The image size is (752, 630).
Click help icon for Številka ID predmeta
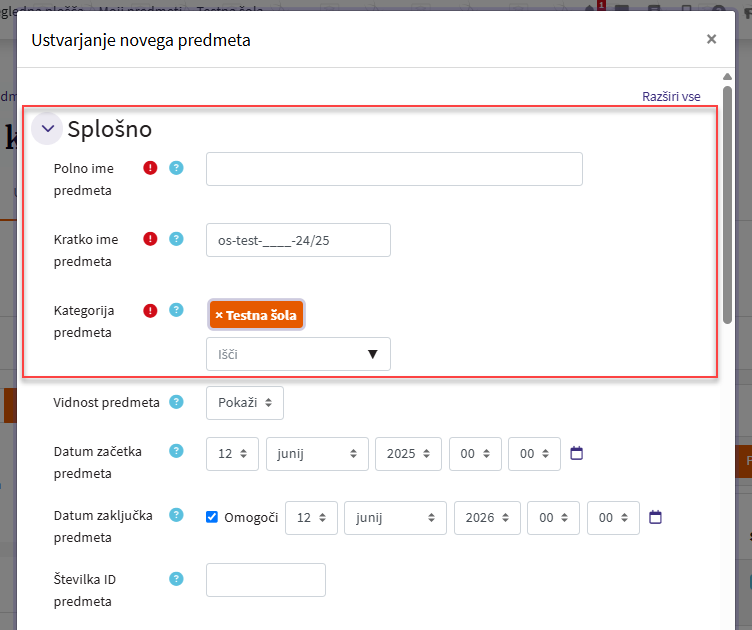176,578
